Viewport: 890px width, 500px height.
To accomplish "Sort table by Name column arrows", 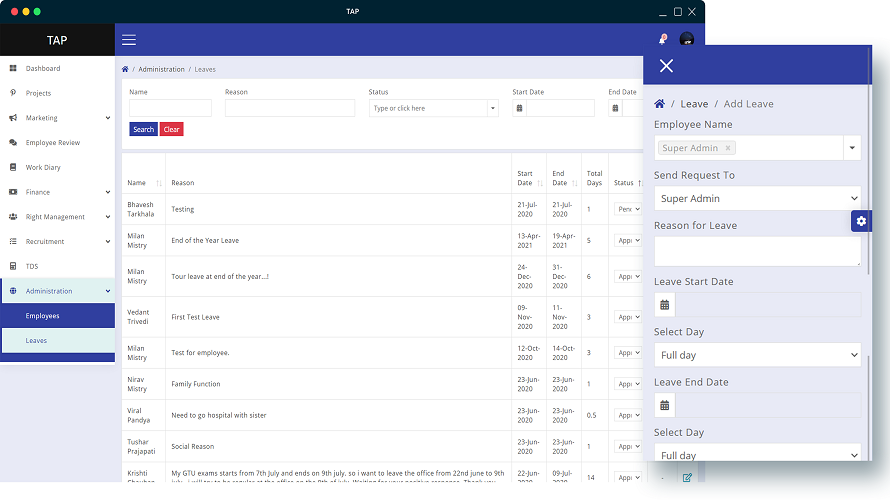I will pyautogui.click(x=159, y=183).
